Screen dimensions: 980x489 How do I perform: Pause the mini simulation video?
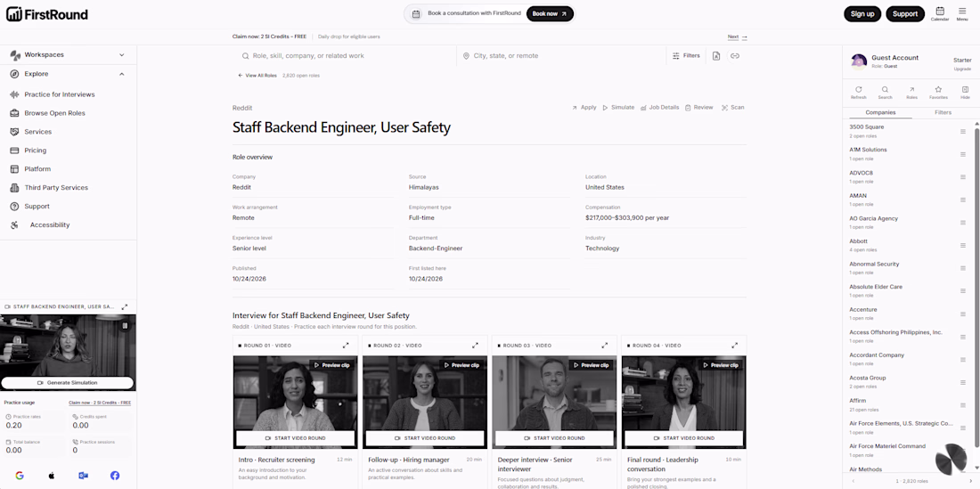pyautogui.click(x=125, y=325)
